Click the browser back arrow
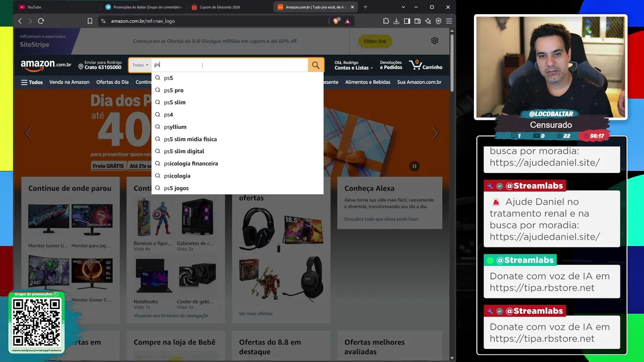The width and height of the screenshot is (644, 362). pyautogui.click(x=20, y=21)
